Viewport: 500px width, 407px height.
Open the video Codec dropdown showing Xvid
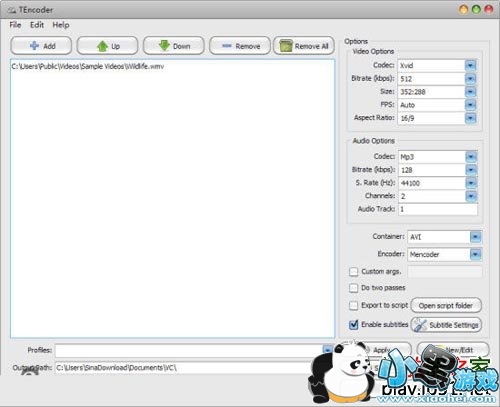(x=470, y=65)
